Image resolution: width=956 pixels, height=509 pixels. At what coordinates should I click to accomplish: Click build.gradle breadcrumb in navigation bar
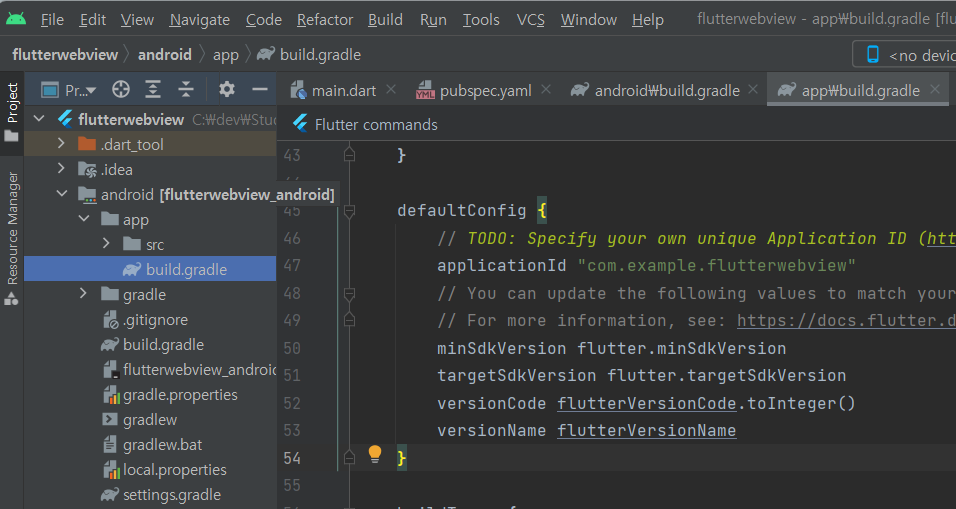(x=309, y=54)
